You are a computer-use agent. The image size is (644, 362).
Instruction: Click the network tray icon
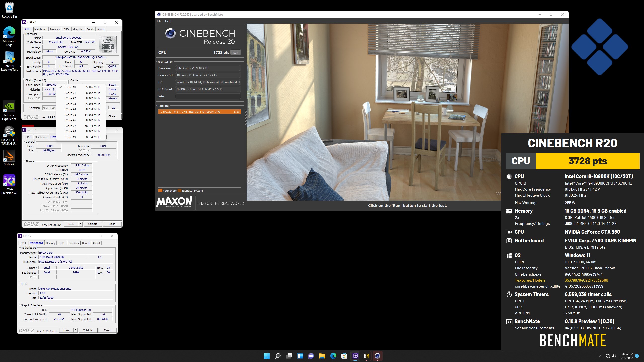click(x=608, y=356)
